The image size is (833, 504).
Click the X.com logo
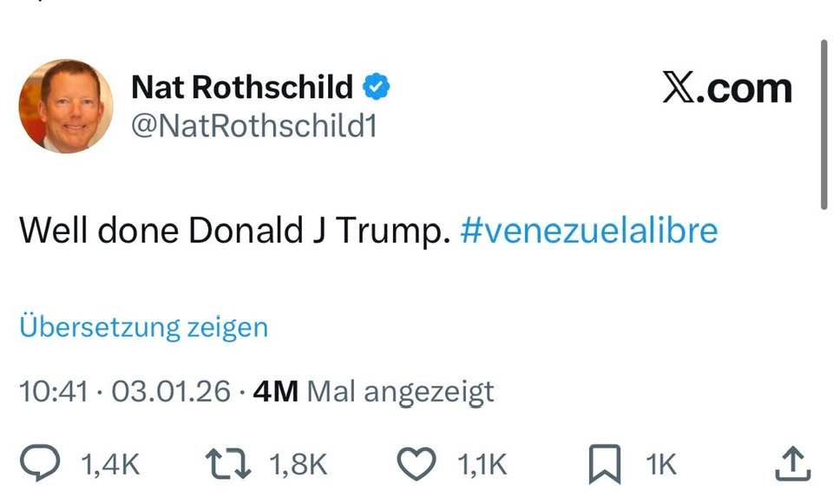coord(727,88)
